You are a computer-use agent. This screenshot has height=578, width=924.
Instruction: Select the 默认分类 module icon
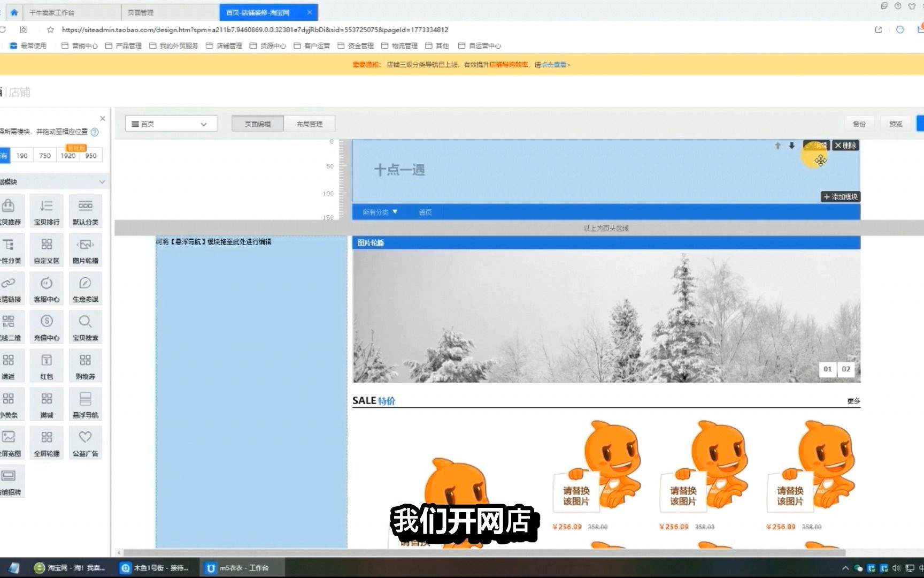coord(85,210)
